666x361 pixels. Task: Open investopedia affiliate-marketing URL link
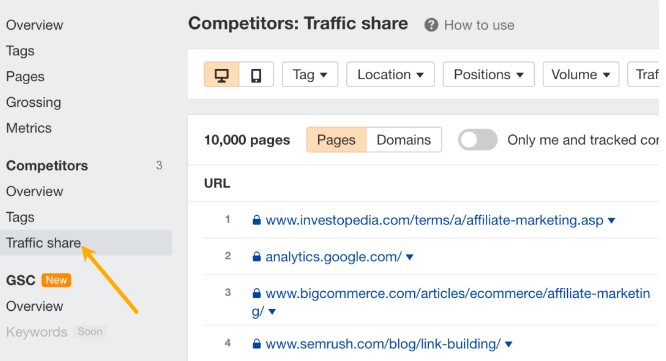click(x=434, y=220)
